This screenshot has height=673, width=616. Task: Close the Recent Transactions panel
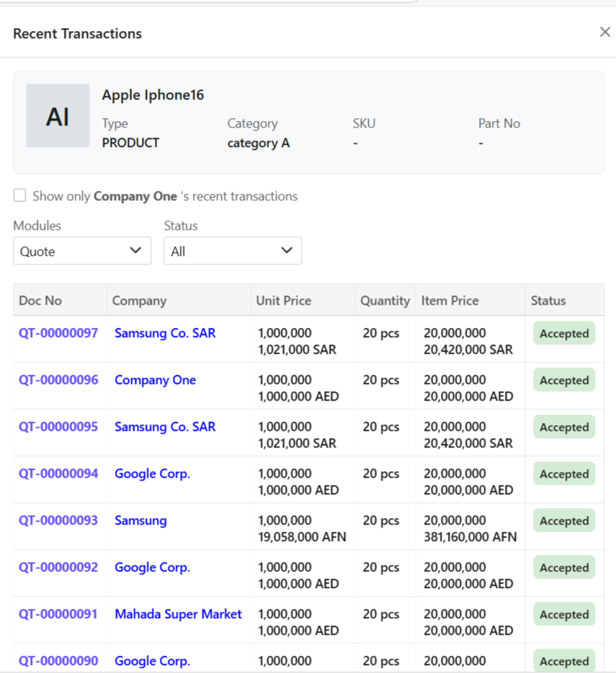click(x=604, y=32)
